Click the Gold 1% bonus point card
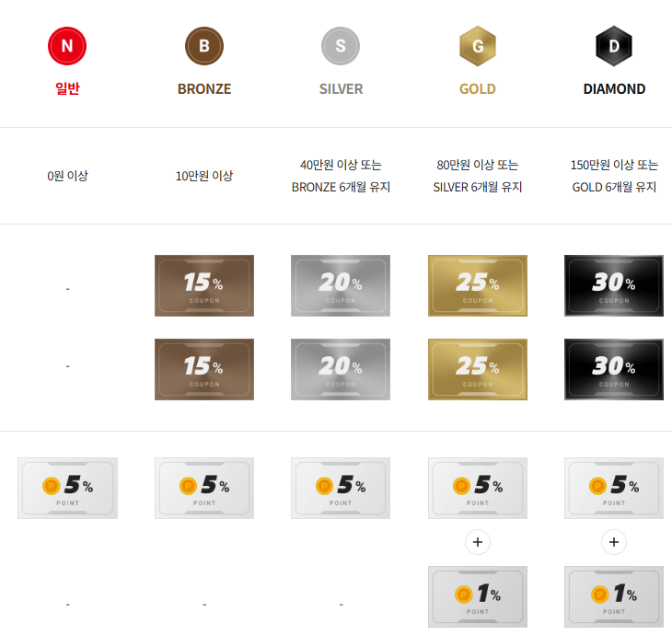672x635 pixels. [478, 596]
